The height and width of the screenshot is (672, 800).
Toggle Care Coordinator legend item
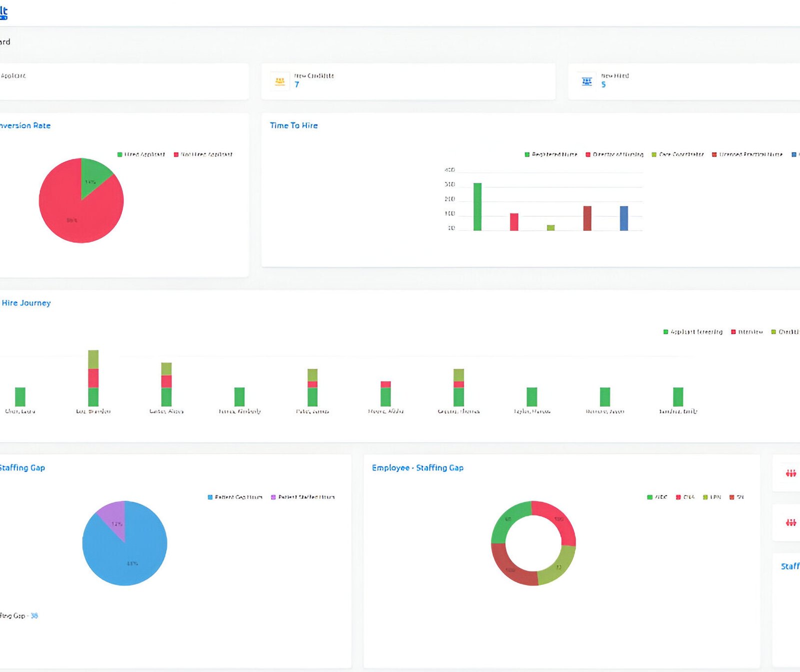coord(677,154)
